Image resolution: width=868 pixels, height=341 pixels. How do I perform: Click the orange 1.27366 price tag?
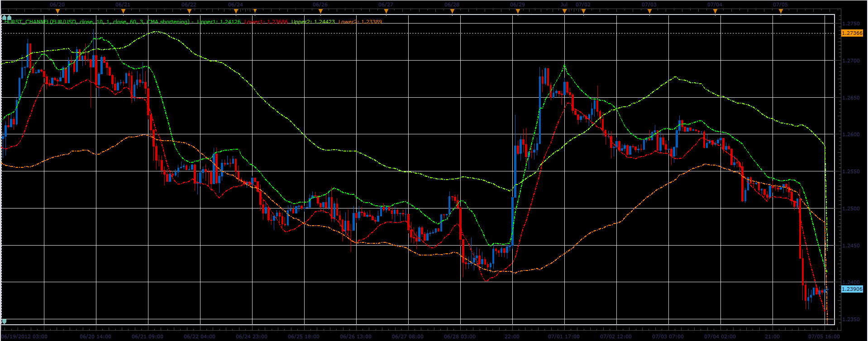point(852,33)
